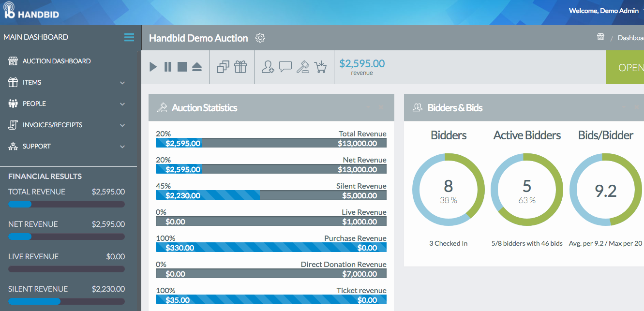This screenshot has width=644, height=311.
Task: Toggle the sidebar hamburger menu
Action: [129, 37]
